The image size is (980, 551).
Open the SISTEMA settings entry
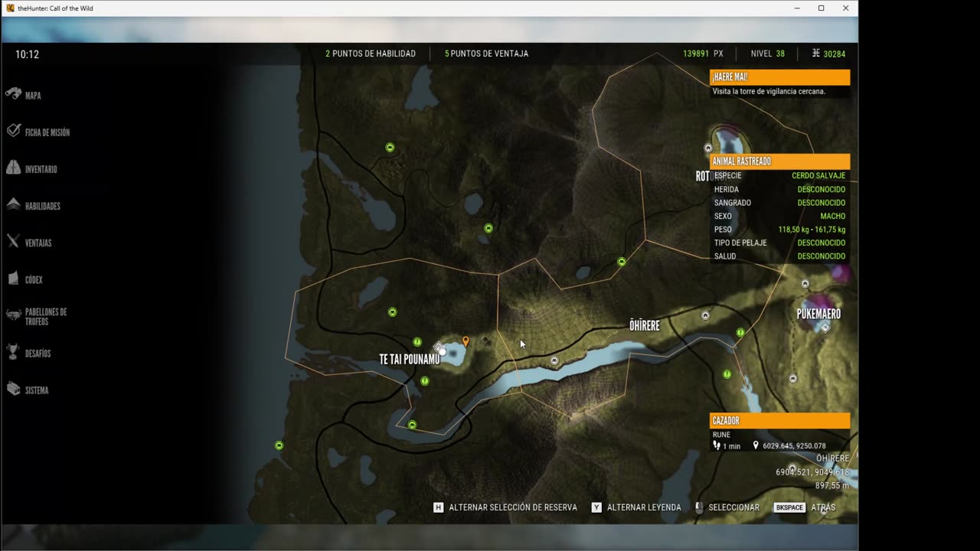[28, 390]
